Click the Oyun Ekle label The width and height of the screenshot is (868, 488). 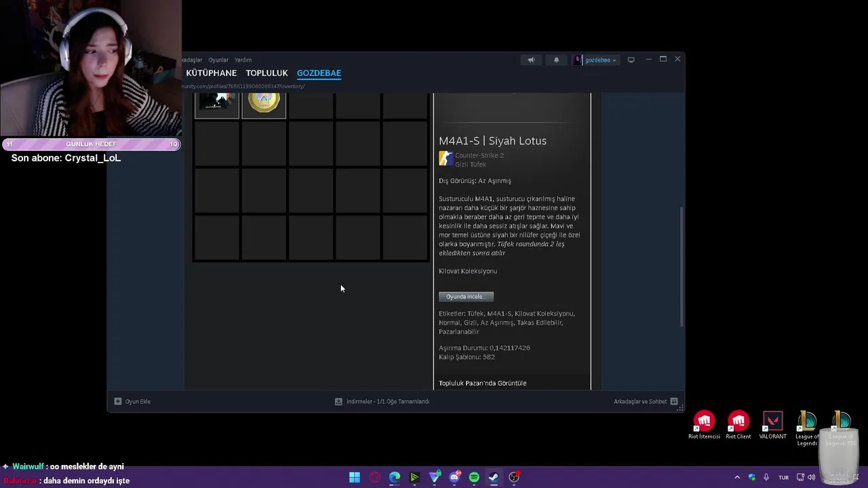pos(138,401)
